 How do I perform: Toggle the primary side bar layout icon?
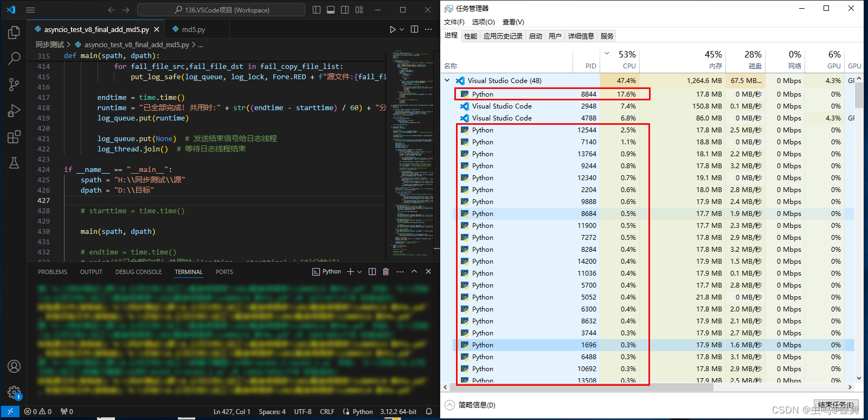coord(317,10)
